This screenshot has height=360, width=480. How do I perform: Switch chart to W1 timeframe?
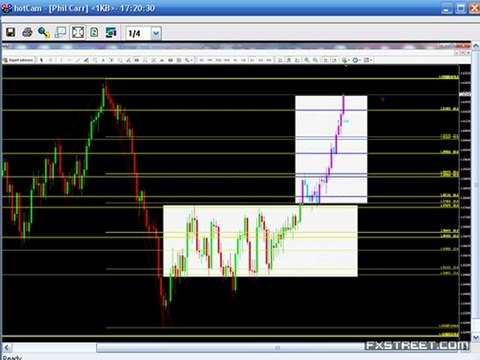(x=260, y=60)
